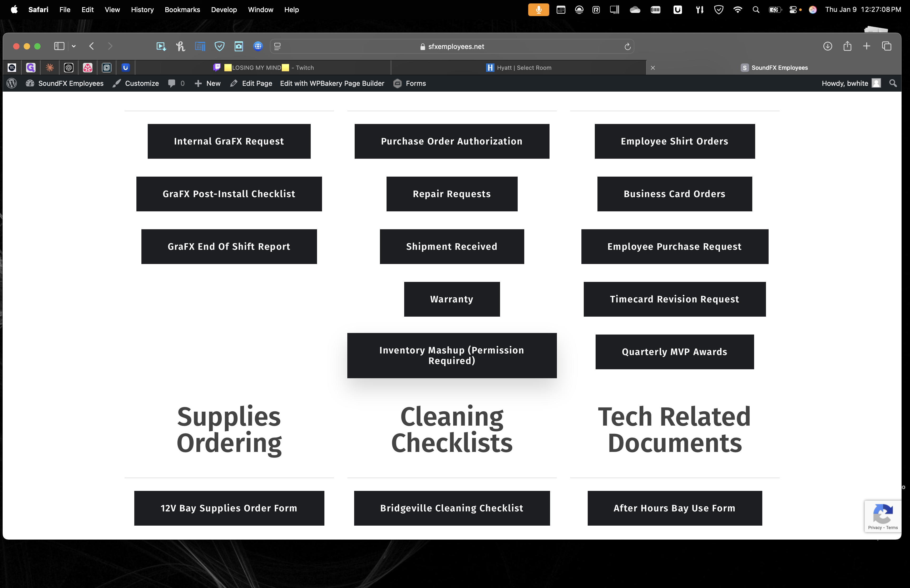Open the WordPress logo menu
The width and height of the screenshot is (910, 588).
point(12,83)
